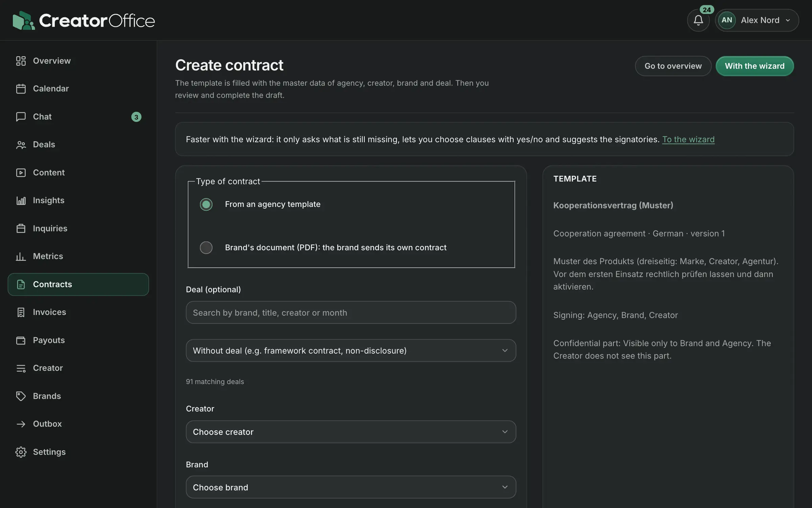Select 'From an agency template' radio
This screenshot has width=812, height=508.
click(x=206, y=205)
